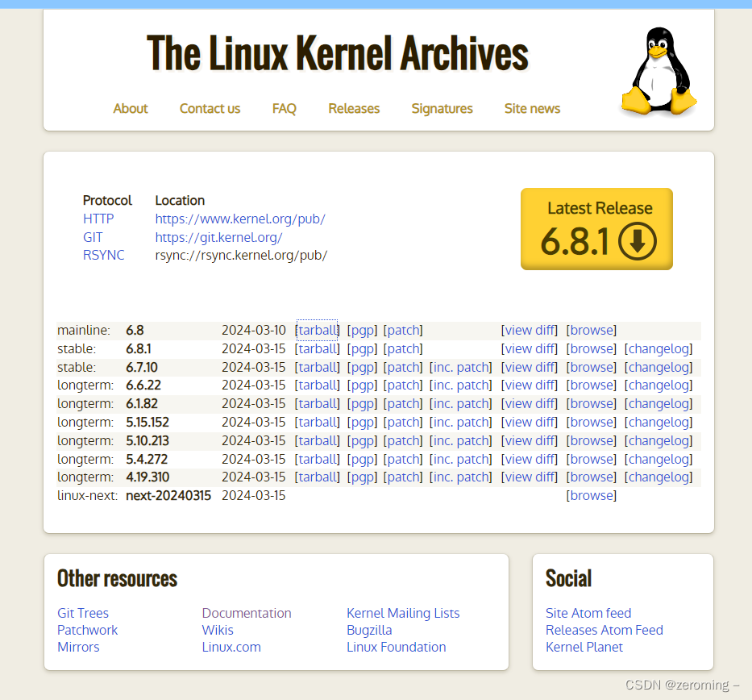Open the incremental patch for 5.15.152
This screenshot has height=700, width=752.
(x=460, y=422)
